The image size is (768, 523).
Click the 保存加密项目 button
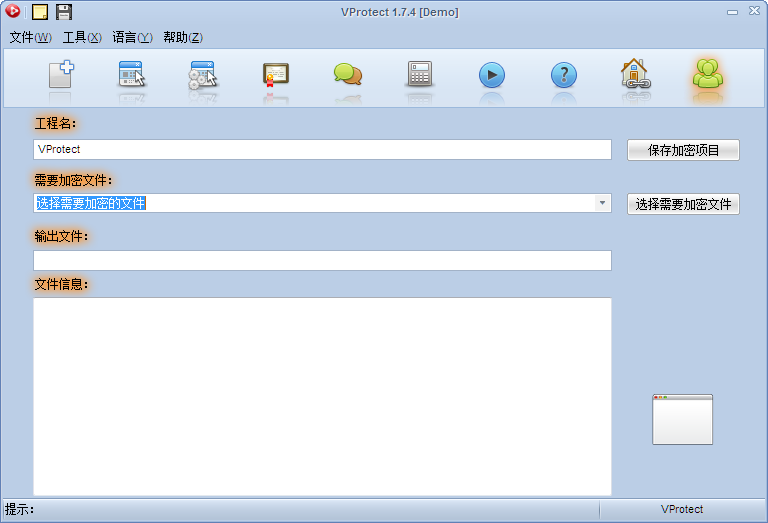[x=683, y=150]
